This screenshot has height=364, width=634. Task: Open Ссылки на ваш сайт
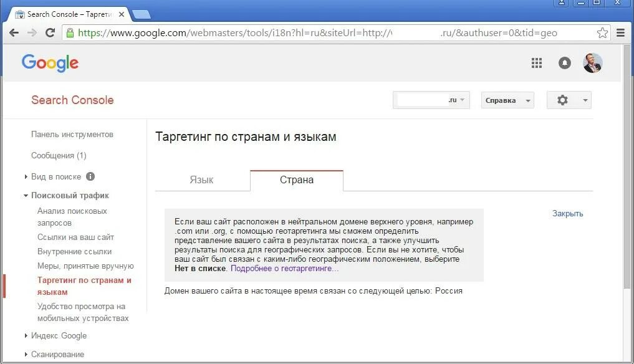75,237
